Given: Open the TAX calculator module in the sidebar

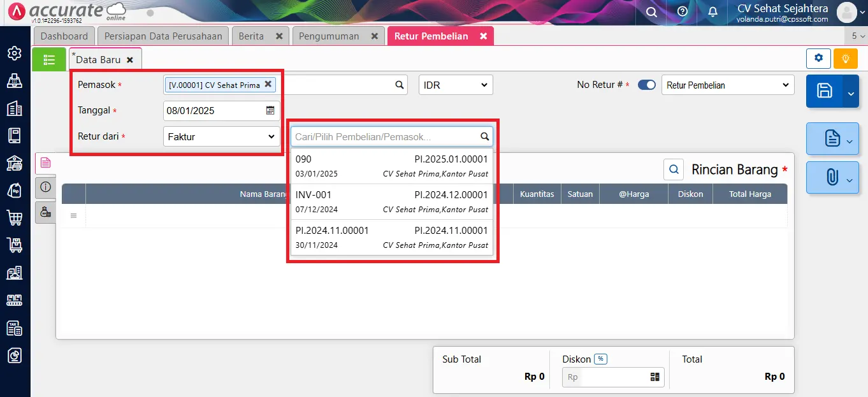Looking at the screenshot, I should (x=15, y=328).
